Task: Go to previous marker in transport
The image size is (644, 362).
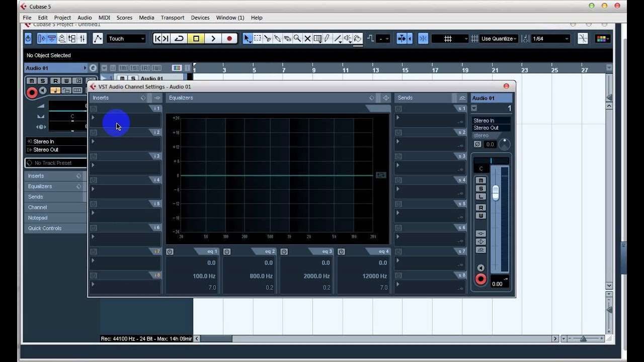Action: 157,39
